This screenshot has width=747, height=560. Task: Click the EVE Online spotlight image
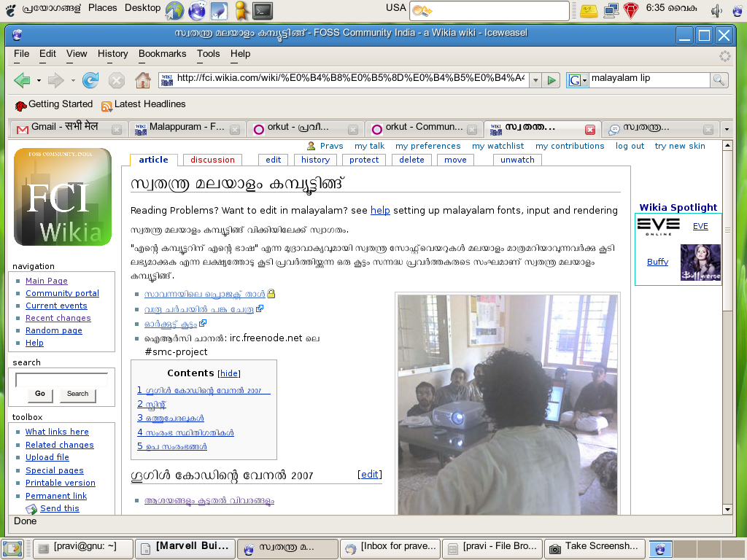(659, 226)
